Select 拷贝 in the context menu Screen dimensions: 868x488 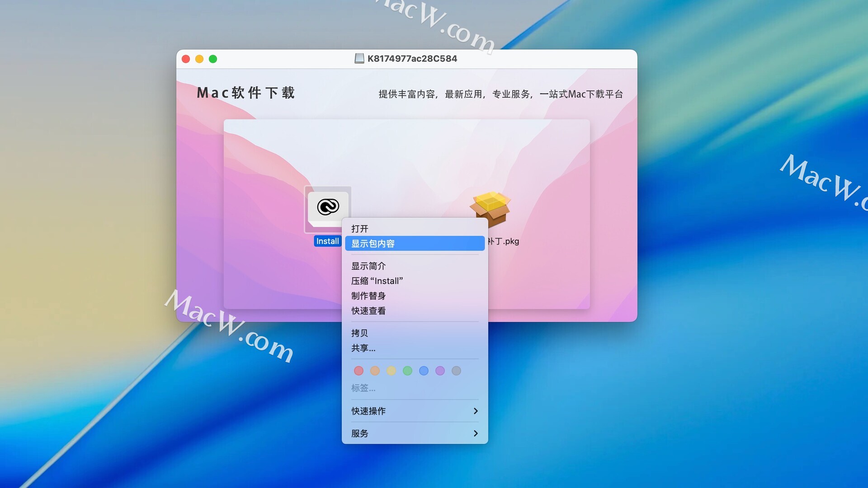coord(415,333)
